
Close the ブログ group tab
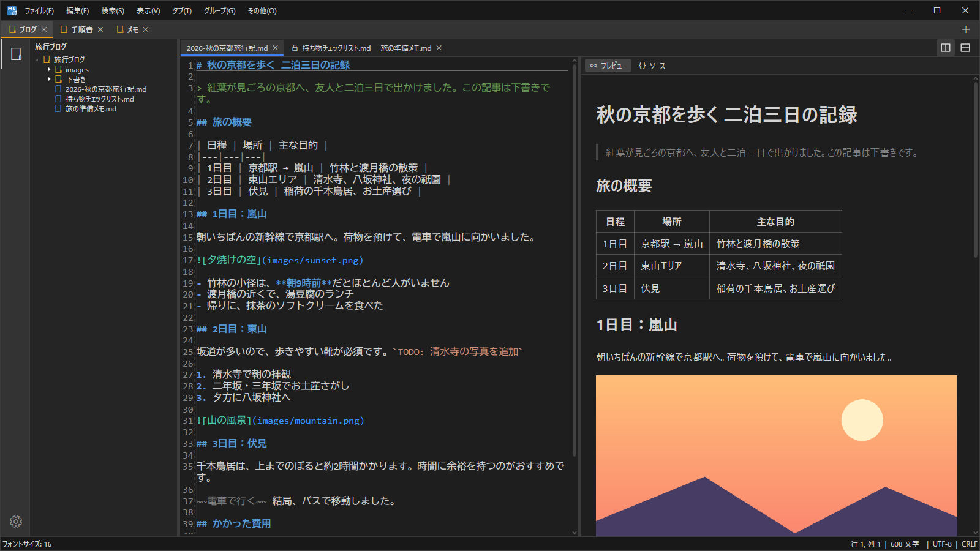coord(44,29)
